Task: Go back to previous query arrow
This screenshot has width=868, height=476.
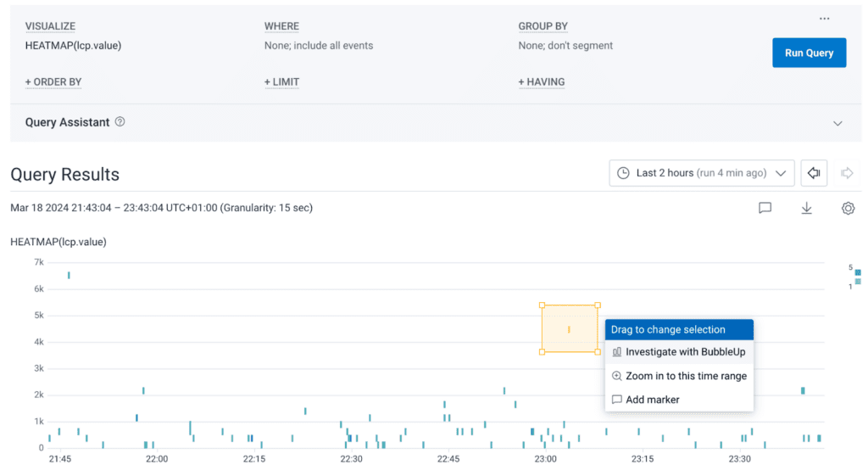Action: [x=814, y=173]
